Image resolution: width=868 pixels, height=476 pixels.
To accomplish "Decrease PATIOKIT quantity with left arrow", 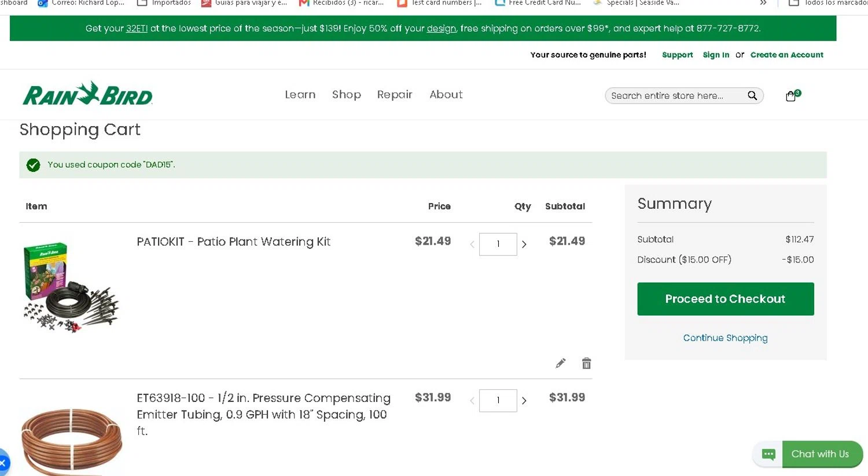I will coord(472,244).
